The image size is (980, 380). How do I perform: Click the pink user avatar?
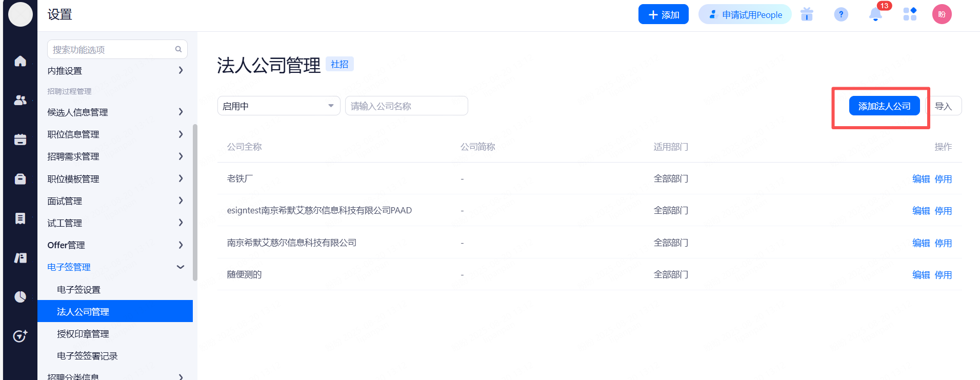tap(942, 14)
